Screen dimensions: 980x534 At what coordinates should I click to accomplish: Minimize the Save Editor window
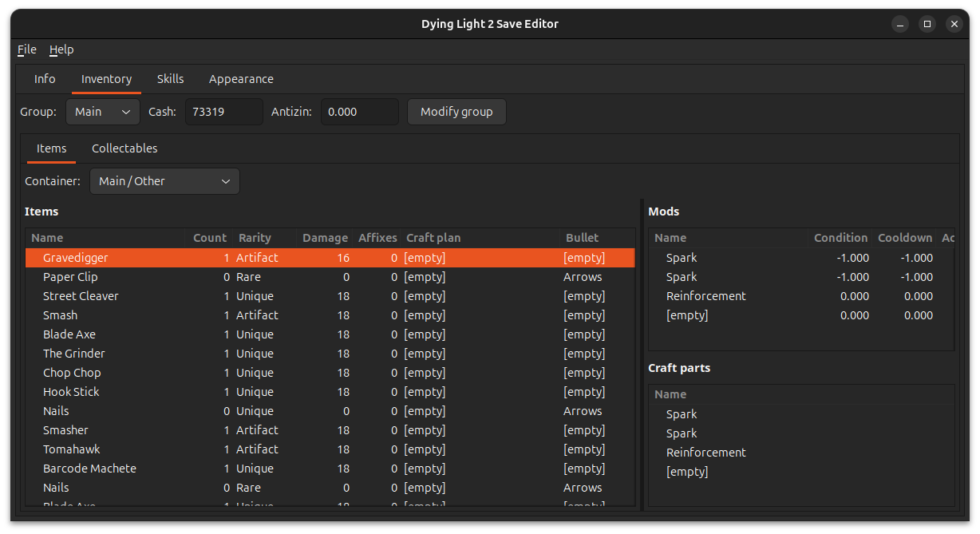point(899,24)
